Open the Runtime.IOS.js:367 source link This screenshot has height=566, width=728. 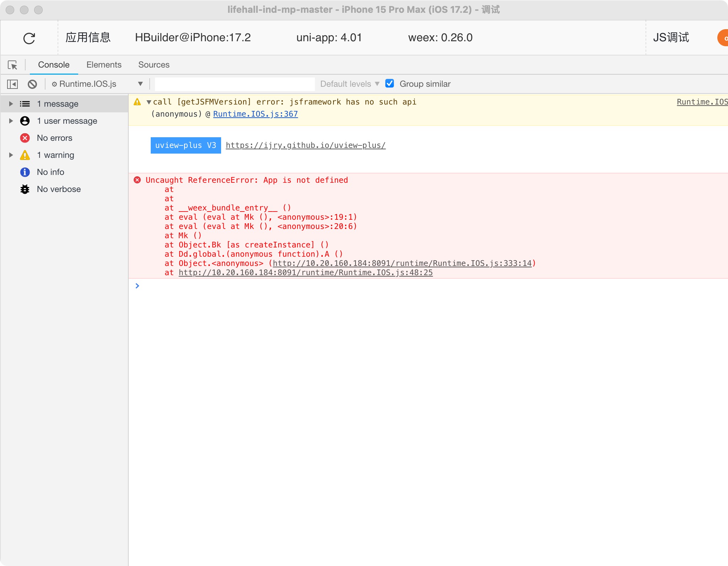[x=255, y=114]
